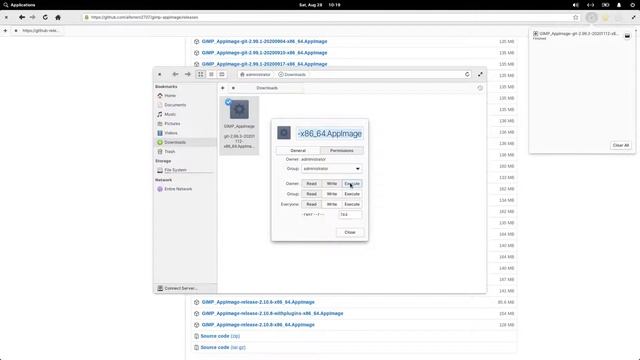Download Source code tar.gz

(223, 347)
